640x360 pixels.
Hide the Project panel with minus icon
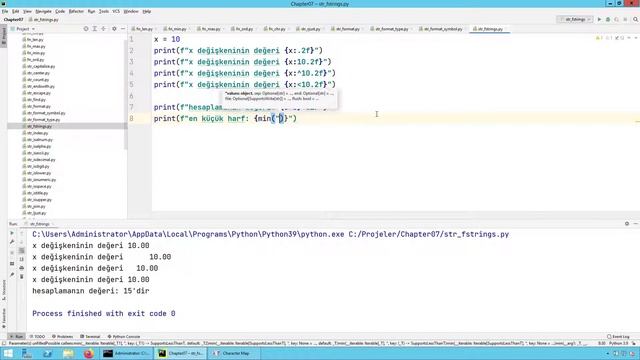pos(123,29)
